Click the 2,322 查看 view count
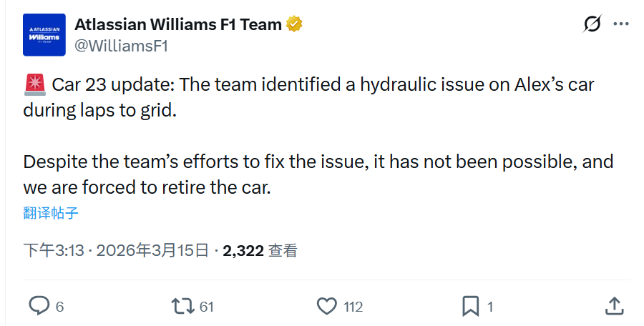Viewport: 644px width, 326px height. (260, 250)
